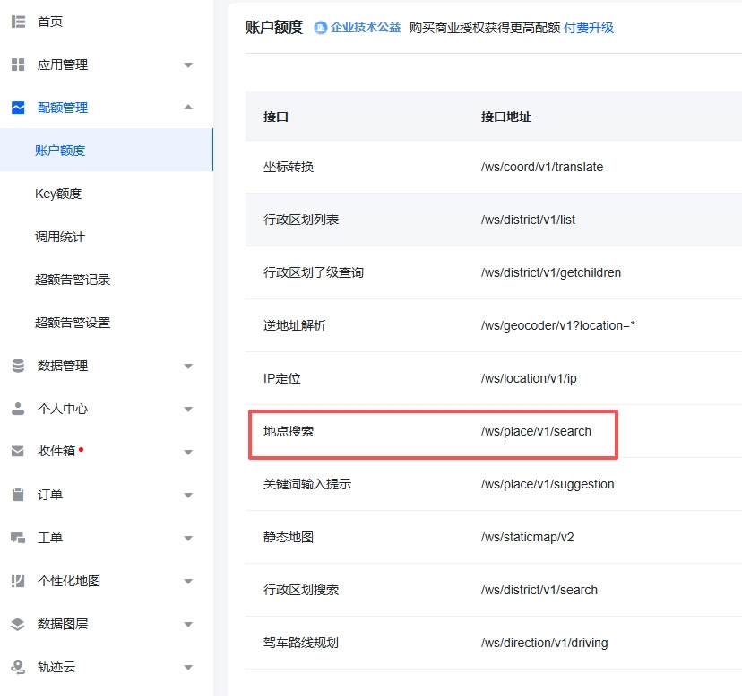This screenshot has width=742, height=700.
Task: Expand the 数据管理 dropdown arrow
Action: [x=188, y=367]
